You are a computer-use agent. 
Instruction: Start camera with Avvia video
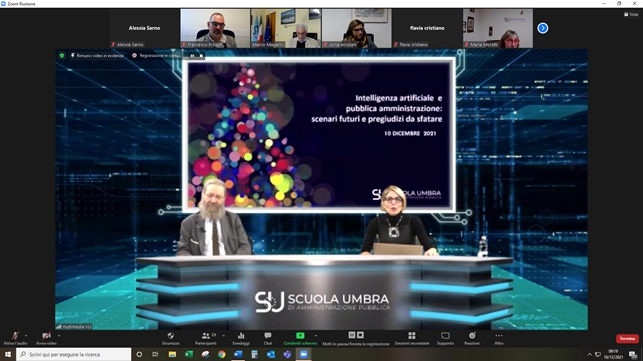coord(46,338)
